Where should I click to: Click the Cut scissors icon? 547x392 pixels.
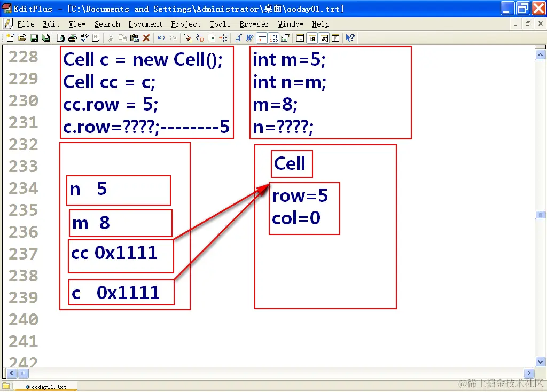pos(111,38)
